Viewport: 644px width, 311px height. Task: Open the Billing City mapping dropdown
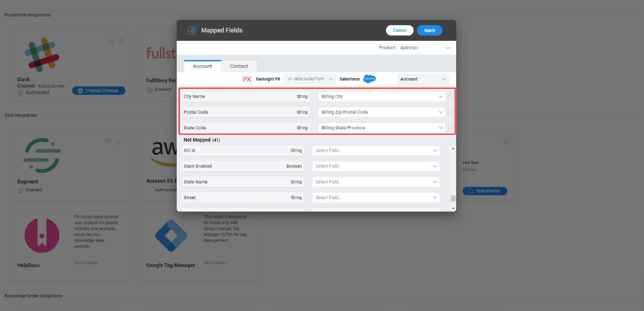(x=382, y=97)
